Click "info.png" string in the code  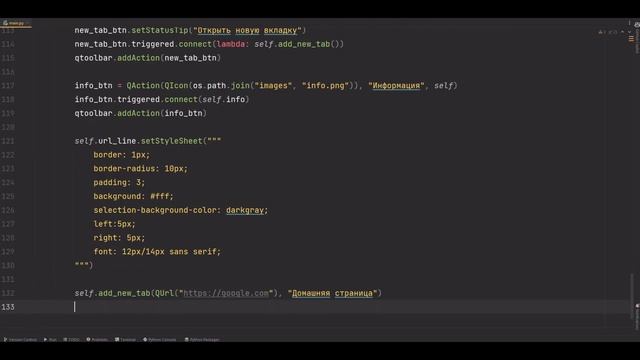pos(325,86)
